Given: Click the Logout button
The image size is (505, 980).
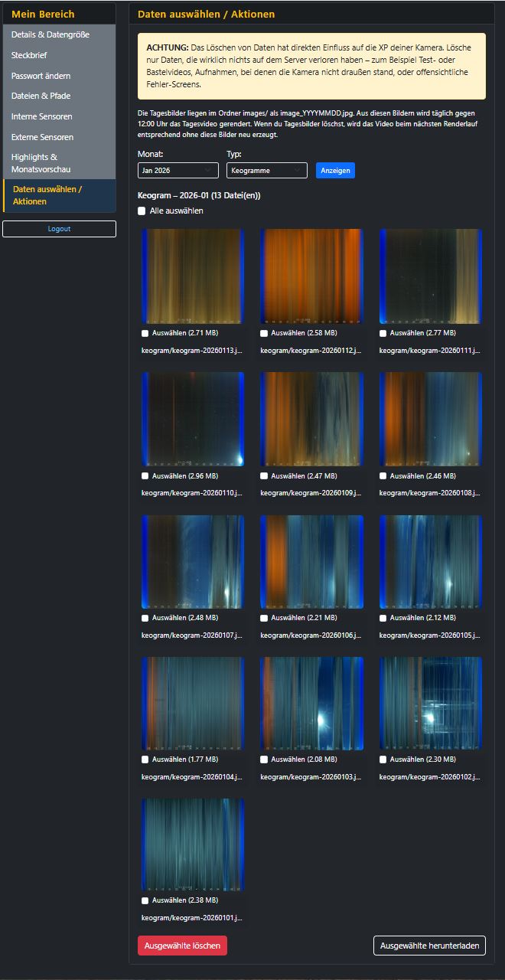Looking at the screenshot, I should click(59, 229).
